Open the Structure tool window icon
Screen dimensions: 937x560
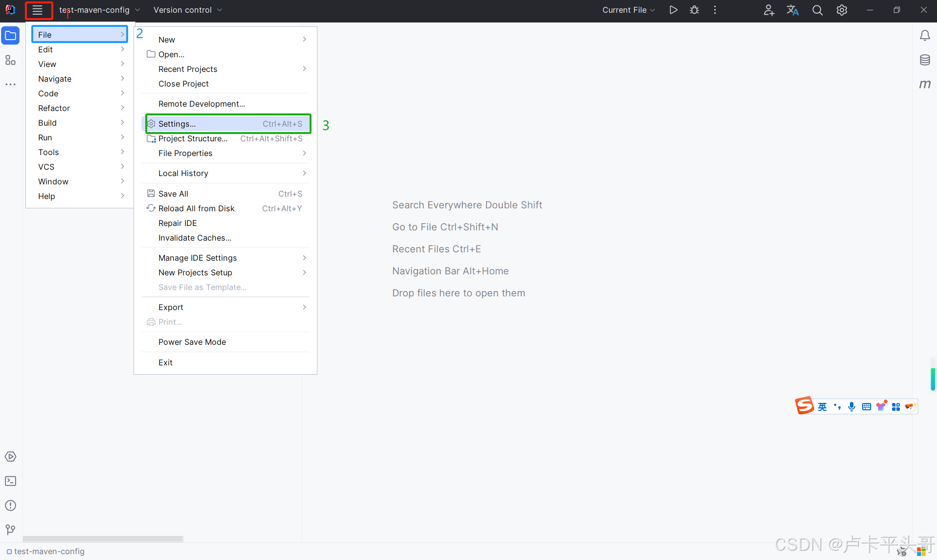pyautogui.click(x=10, y=60)
